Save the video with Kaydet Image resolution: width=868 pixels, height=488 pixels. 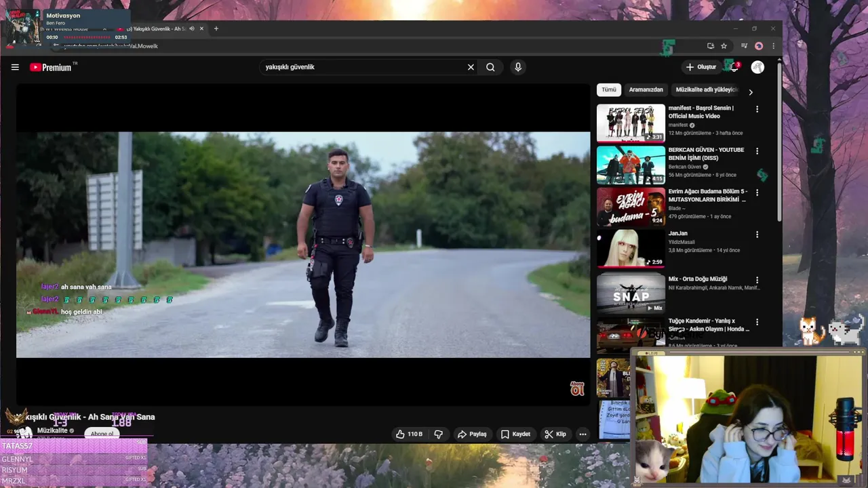[x=515, y=434]
